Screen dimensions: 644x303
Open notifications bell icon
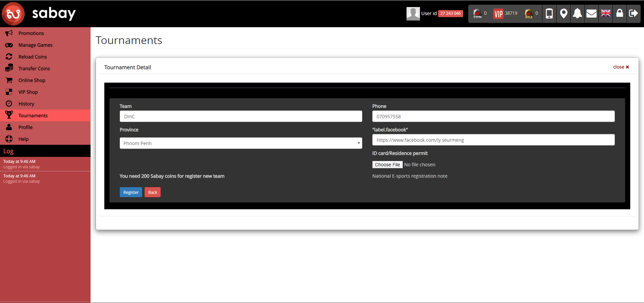[577, 13]
